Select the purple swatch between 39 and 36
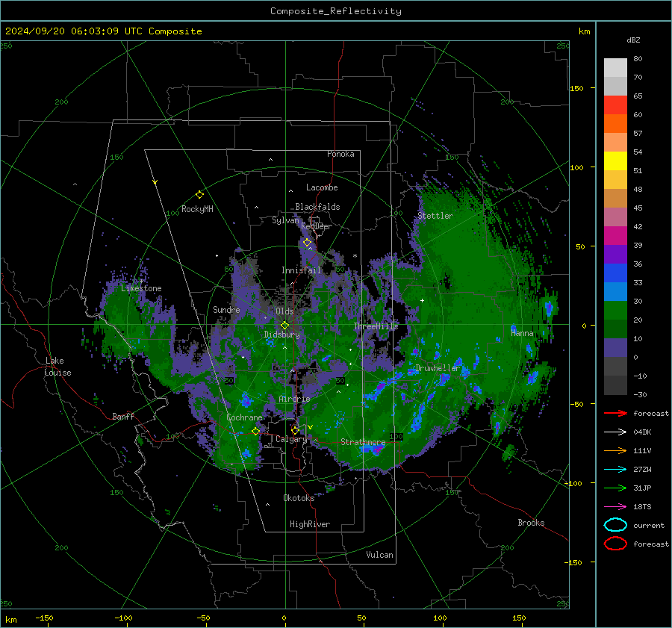The height and width of the screenshot is (628, 672). coord(615,254)
